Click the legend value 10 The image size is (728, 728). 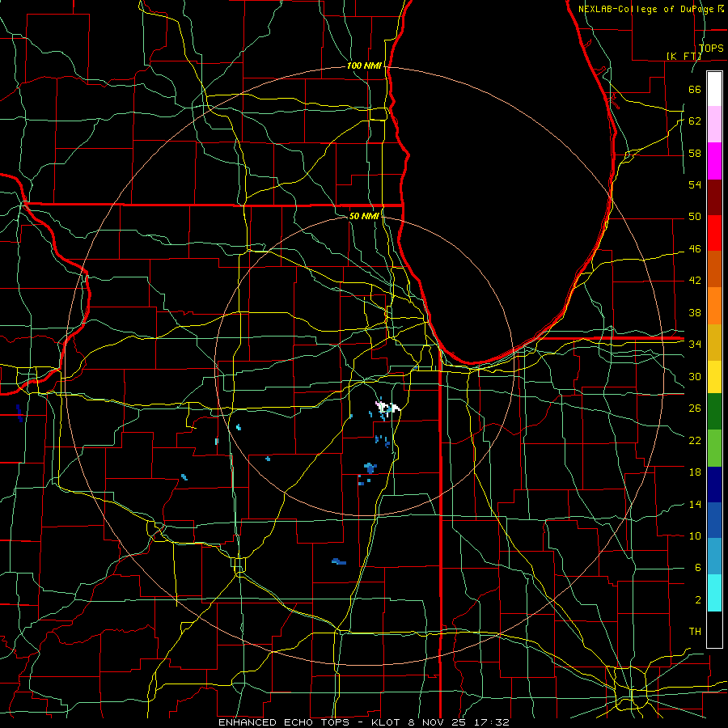pos(695,535)
